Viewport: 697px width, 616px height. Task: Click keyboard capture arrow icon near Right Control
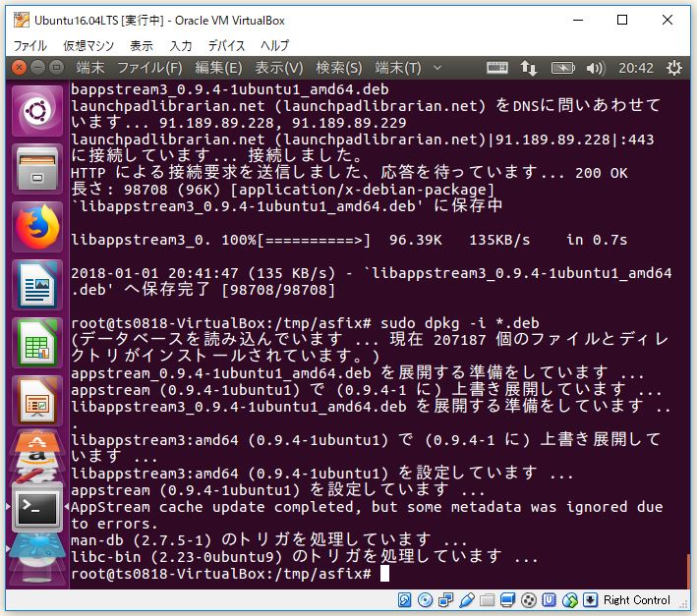click(x=590, y=600)
